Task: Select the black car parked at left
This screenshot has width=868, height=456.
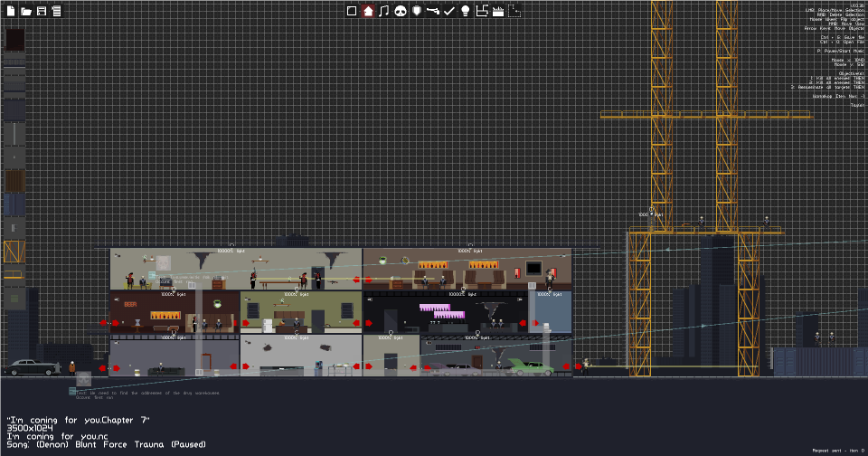Action: tap(31, 367)
